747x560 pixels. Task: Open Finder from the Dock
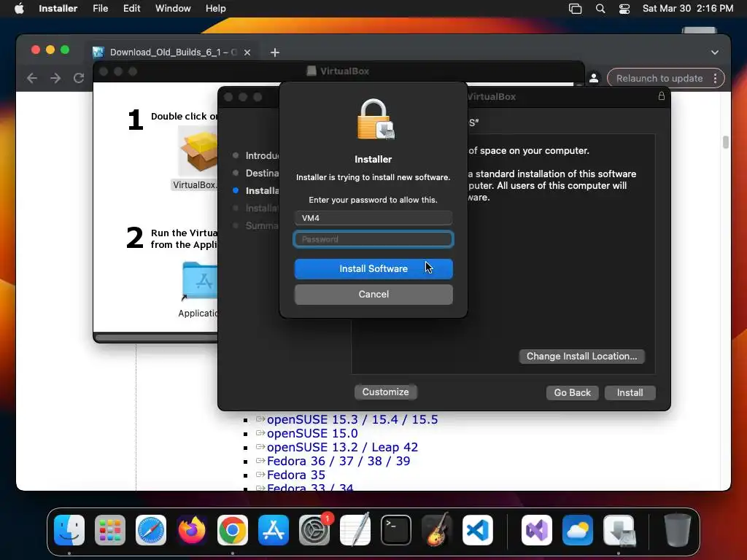[x=69, y=529]
